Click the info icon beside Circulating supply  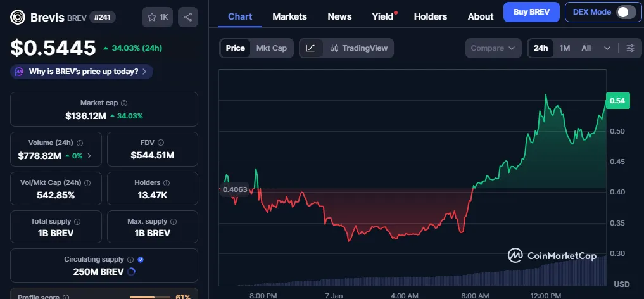[130, 260]
